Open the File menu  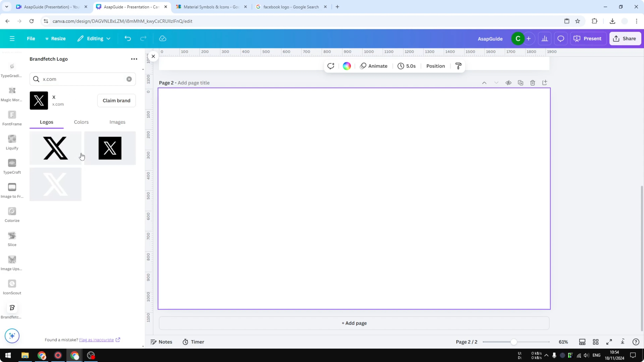click(x=31, y=38)
